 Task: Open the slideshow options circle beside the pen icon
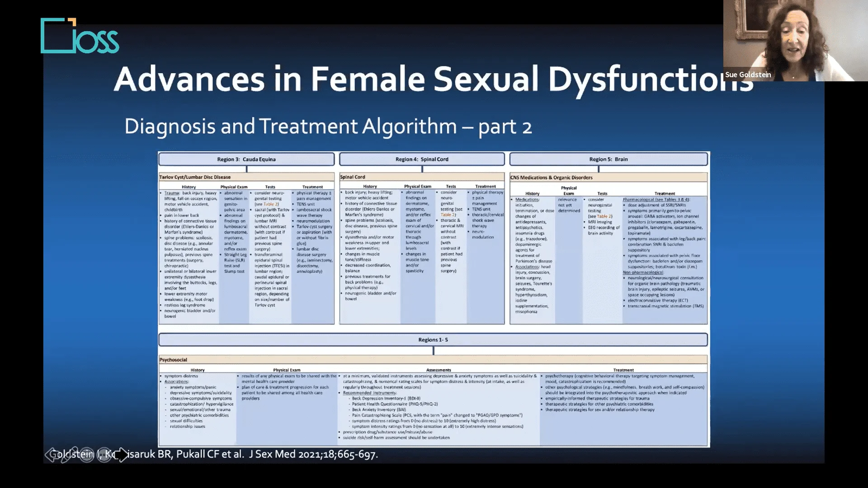point(86,455)
